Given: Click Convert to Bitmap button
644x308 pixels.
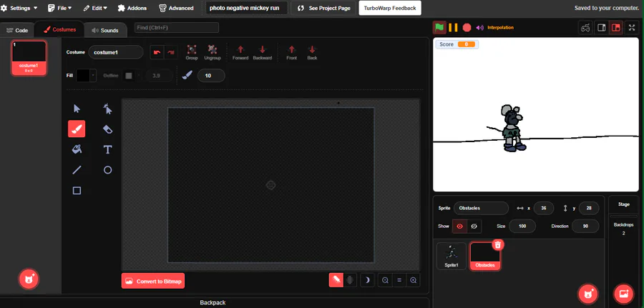Looking at the screenshot, I should click(153, 281).
